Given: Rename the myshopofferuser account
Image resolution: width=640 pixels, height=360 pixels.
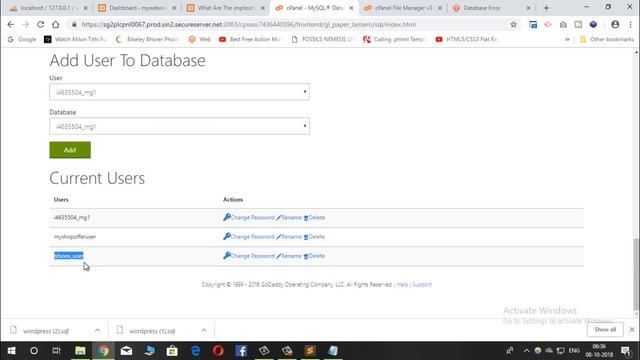Looking at the screenshot, I should (x=289, y=237).
